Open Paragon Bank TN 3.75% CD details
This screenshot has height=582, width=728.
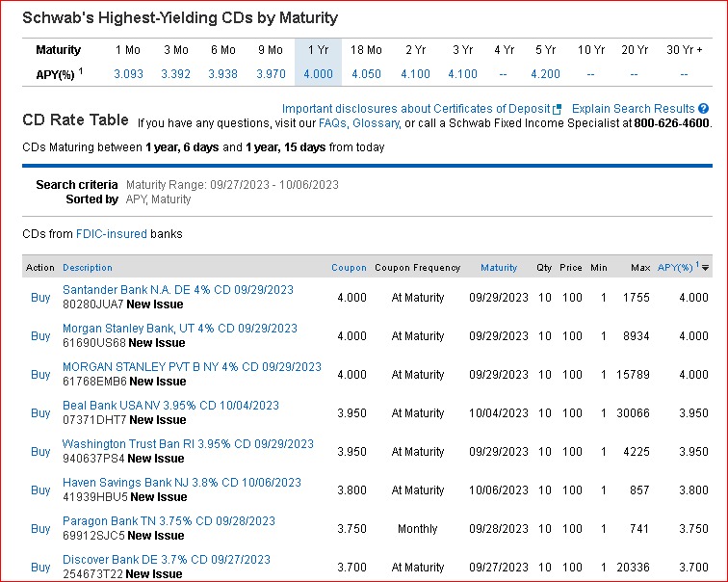pos(169,521)
